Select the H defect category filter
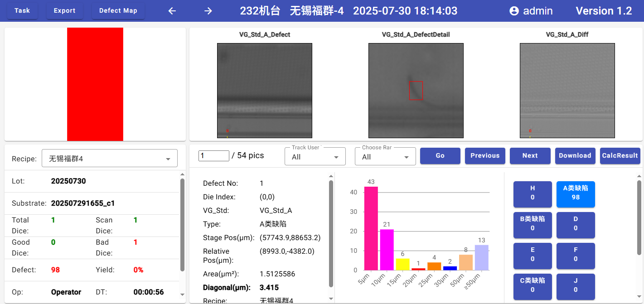Screen dimensions: 644x304 click(532, 193)
